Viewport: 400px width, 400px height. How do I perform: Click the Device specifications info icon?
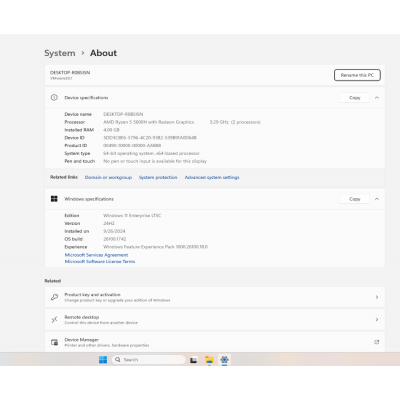(54, 98)
